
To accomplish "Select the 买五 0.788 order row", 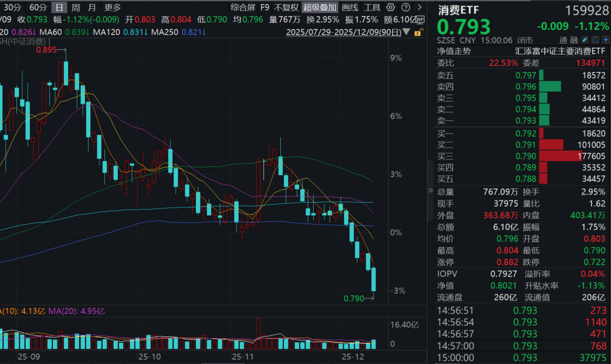I will [x=521, y=179].
